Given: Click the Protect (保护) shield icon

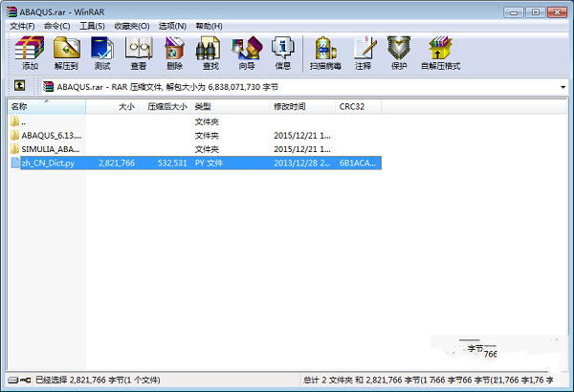Looking at the screenshot, I should (399, 48).
